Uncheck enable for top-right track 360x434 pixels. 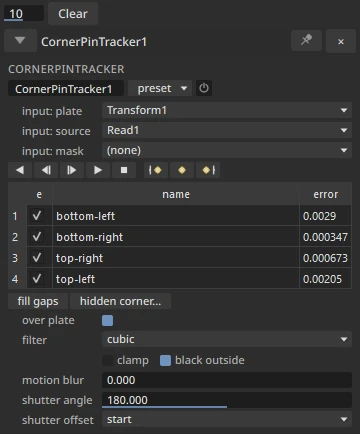37,258
